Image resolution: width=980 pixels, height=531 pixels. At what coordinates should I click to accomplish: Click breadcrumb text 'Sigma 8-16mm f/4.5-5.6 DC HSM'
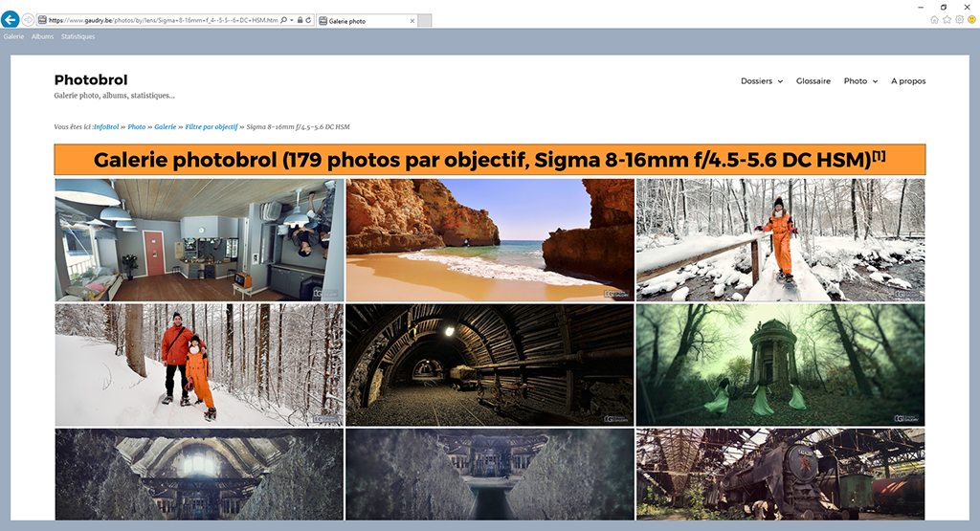299,127
